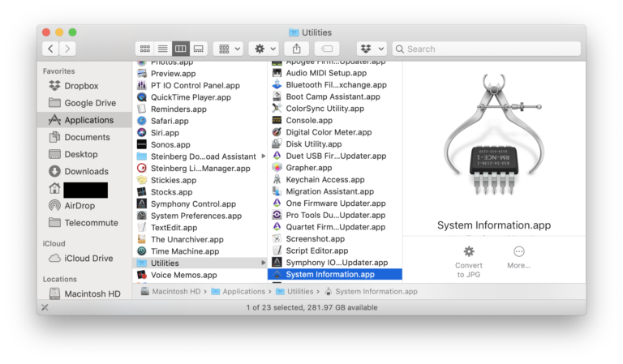This screenshot has width=623, height=364.
Task: Click Utilities in the path bar
Action: pyautogui.click(x=294, y=291)
